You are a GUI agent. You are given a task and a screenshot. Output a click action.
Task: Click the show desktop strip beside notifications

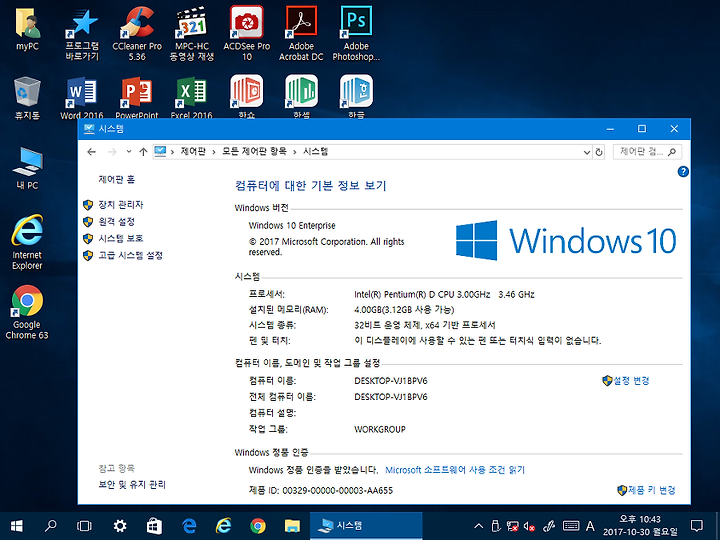pyautogui.click(x=717, y=526)
